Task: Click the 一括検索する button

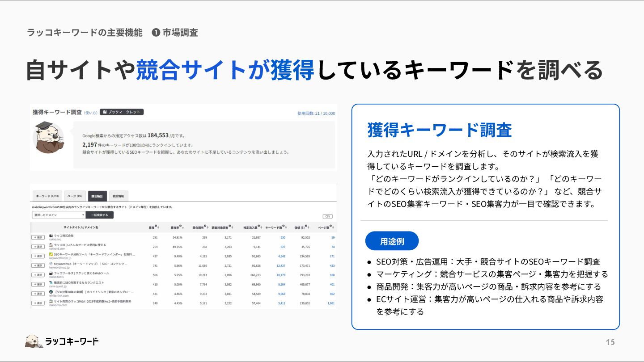Action: tap(99, 215)
